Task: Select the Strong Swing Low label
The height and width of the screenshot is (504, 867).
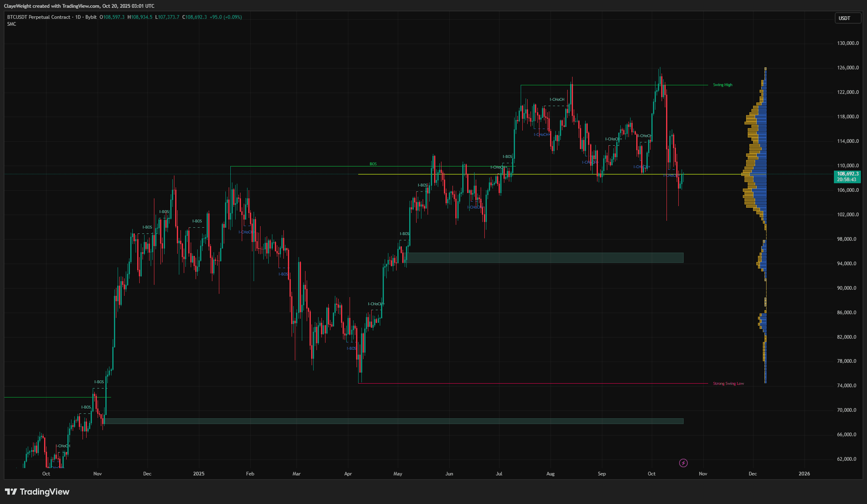Action: point(728,383)
